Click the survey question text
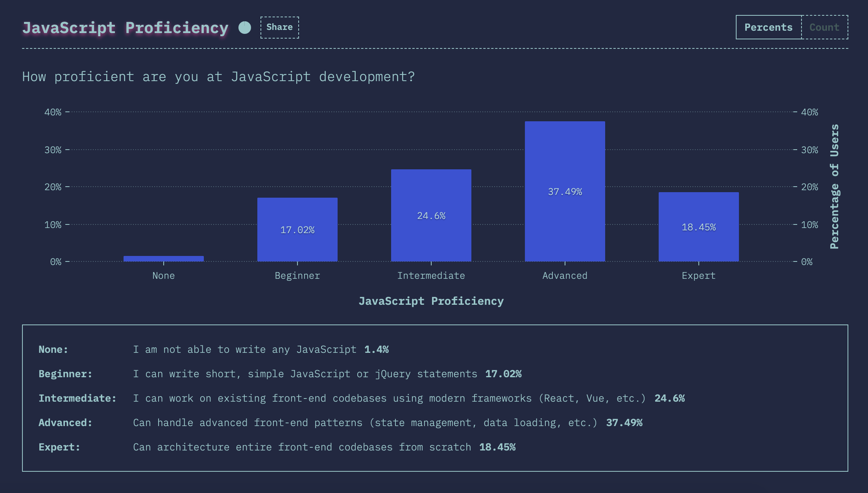Image resolution: width=868 pixels, height=493 pixels. pyautogui.click(x=218, y=77)
